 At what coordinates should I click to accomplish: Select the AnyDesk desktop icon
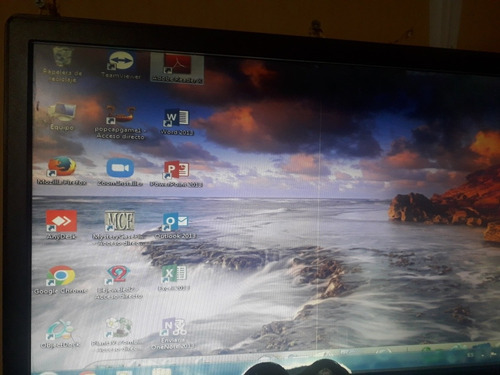tap(61, 225)
